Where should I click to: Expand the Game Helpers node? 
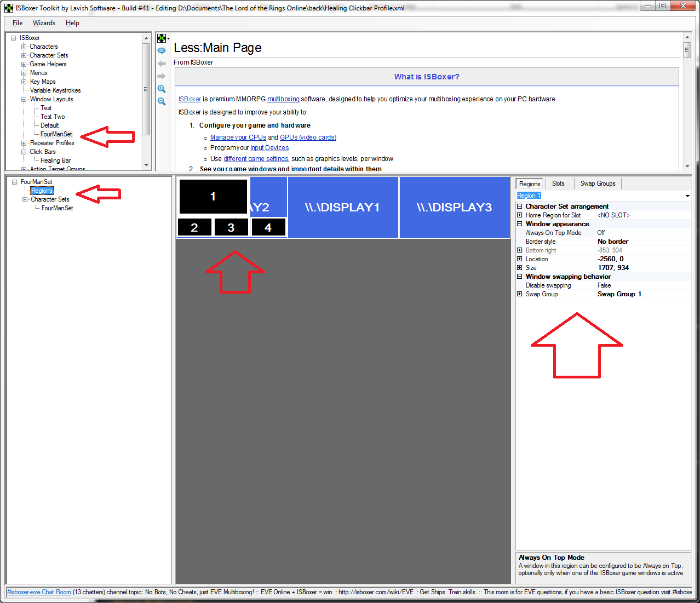click(x=24, y=64)
